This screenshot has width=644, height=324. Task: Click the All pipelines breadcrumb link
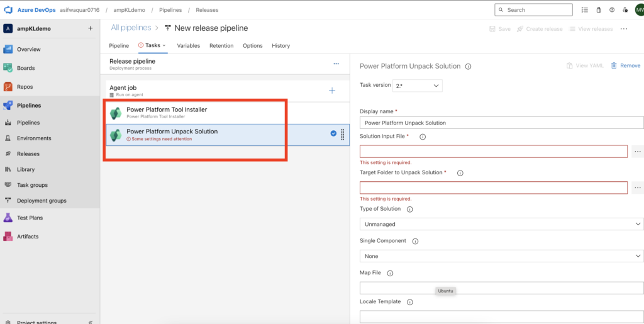click(x=131, y=28)
